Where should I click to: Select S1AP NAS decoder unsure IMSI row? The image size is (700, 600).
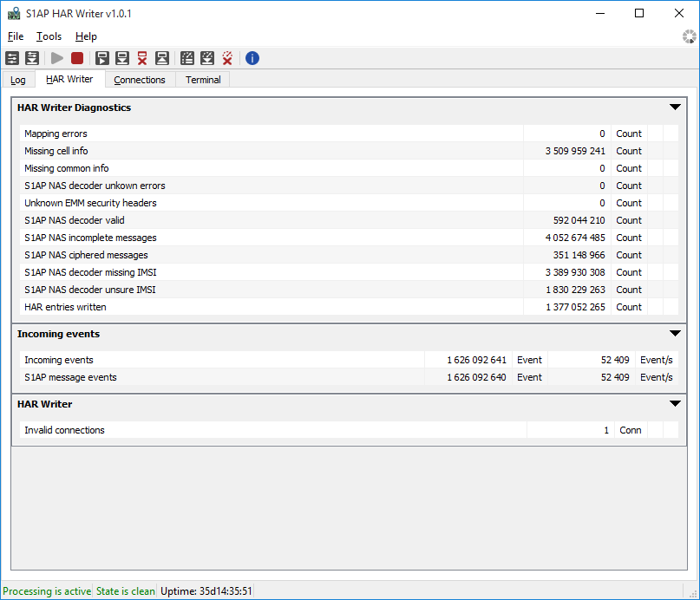tap(349, 290)
